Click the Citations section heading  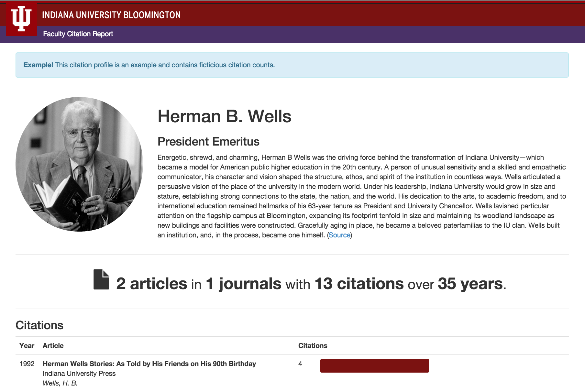[x=39, y=325]
